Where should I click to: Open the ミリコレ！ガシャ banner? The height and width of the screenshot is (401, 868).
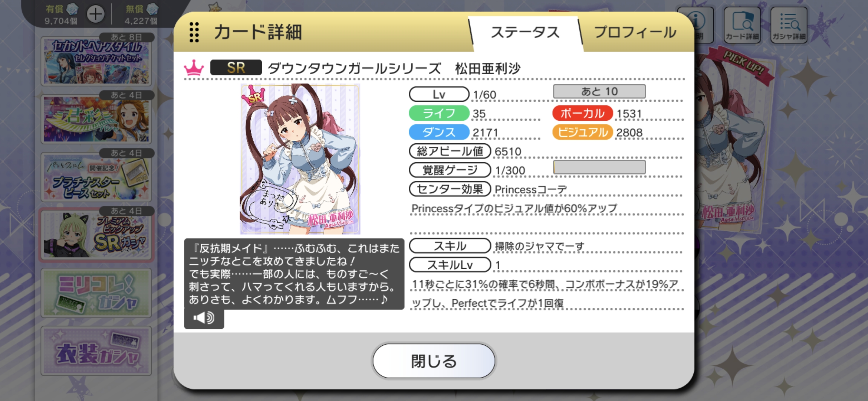tap(96, 293)
